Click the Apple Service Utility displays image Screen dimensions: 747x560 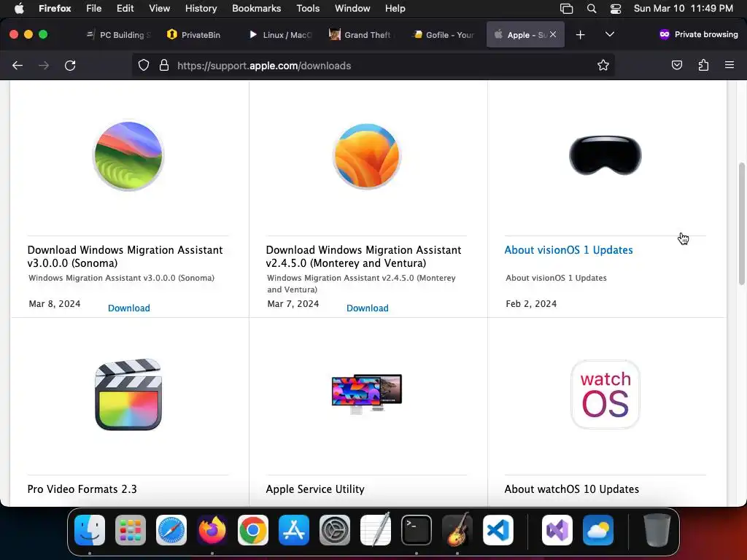pos(367,393)
